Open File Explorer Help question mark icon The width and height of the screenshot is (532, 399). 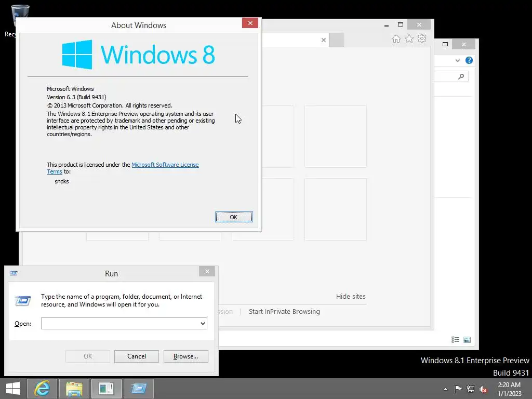pos(469,60)
